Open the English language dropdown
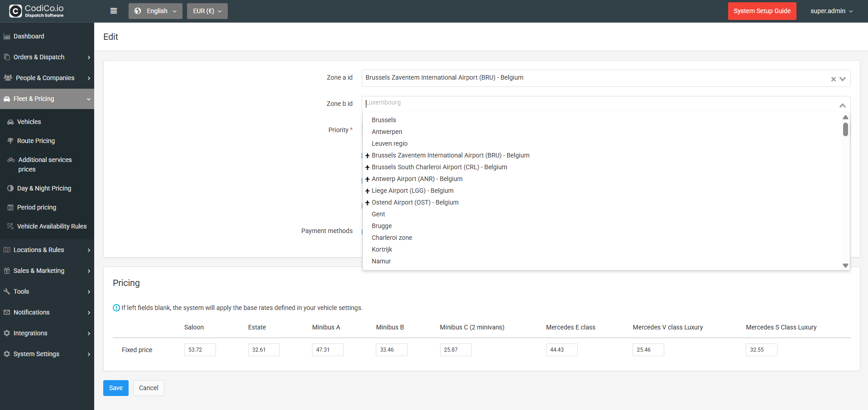This screenshot has width=868, height=410. pos(155,11)
